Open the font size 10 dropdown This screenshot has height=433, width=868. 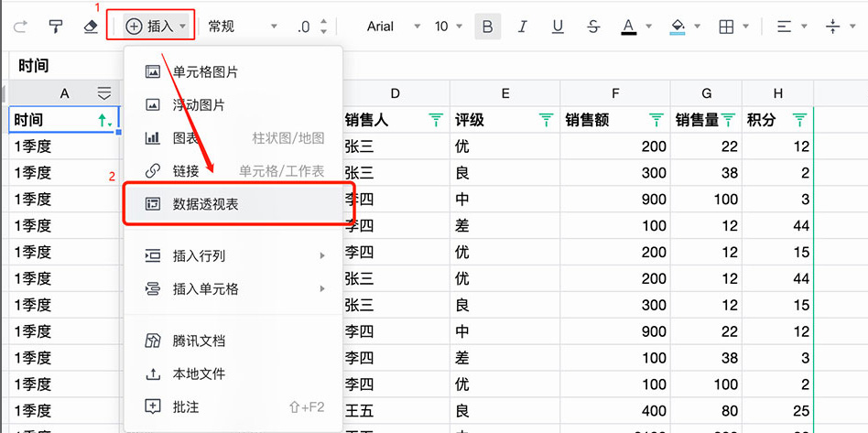[x=449, y=27]
